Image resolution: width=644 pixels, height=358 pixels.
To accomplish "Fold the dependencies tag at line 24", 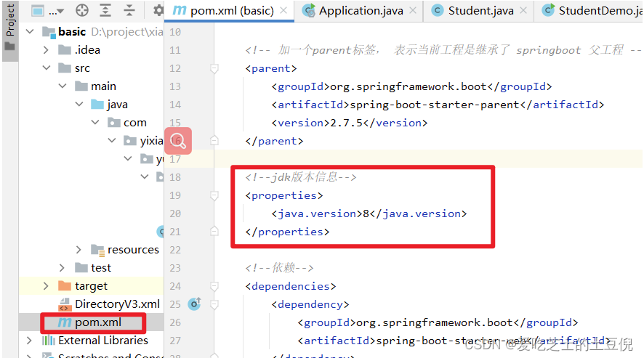I will pos(214,285).
